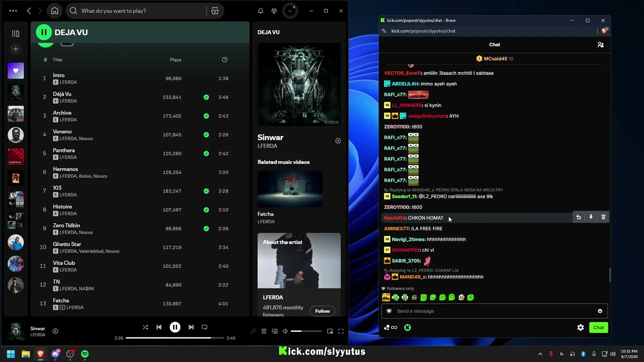Screen dimensions: 644x362
Task: Expand Your Library sidebar in Spotify
Action: pyautogui.click(x=16, y=33)
